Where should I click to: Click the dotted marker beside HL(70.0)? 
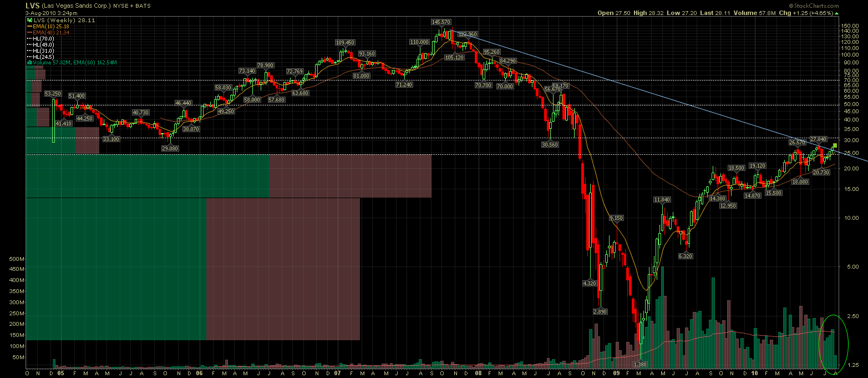(x=29, y=38)
